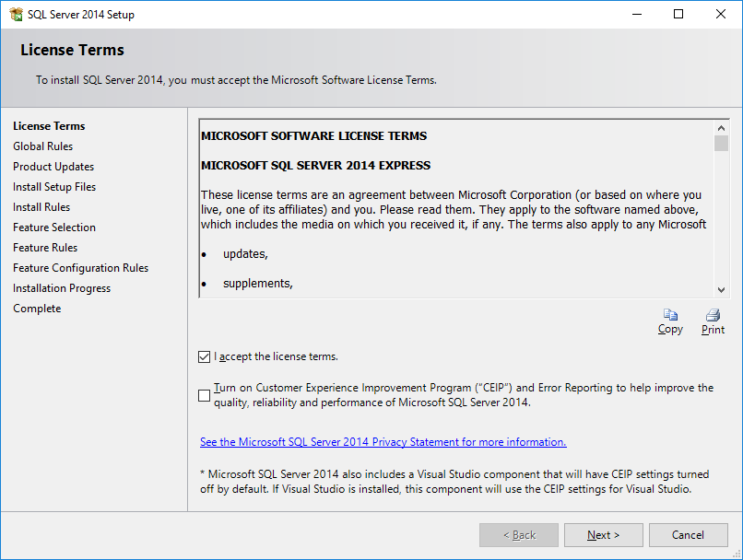Click the Print icon to print license

pos(712,316)
